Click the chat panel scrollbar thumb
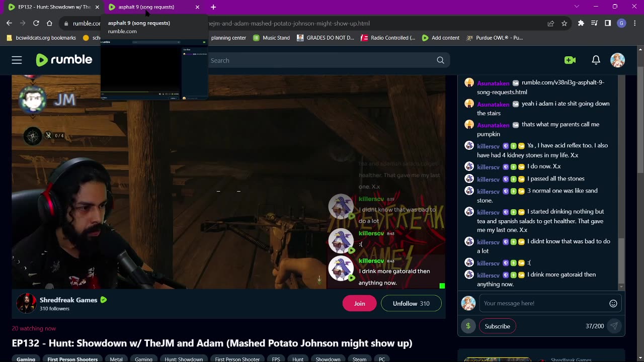The image size is (644, 362). click(x=621, y=260)
